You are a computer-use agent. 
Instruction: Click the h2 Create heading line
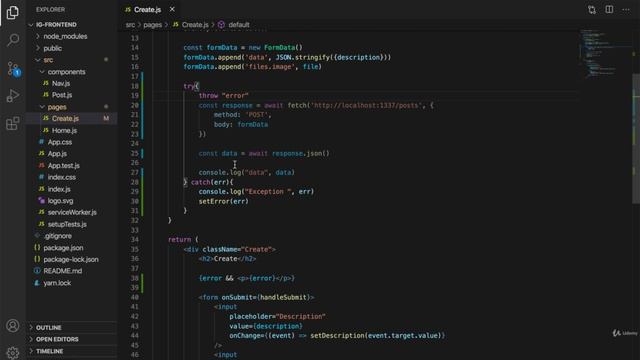[227, 259]
